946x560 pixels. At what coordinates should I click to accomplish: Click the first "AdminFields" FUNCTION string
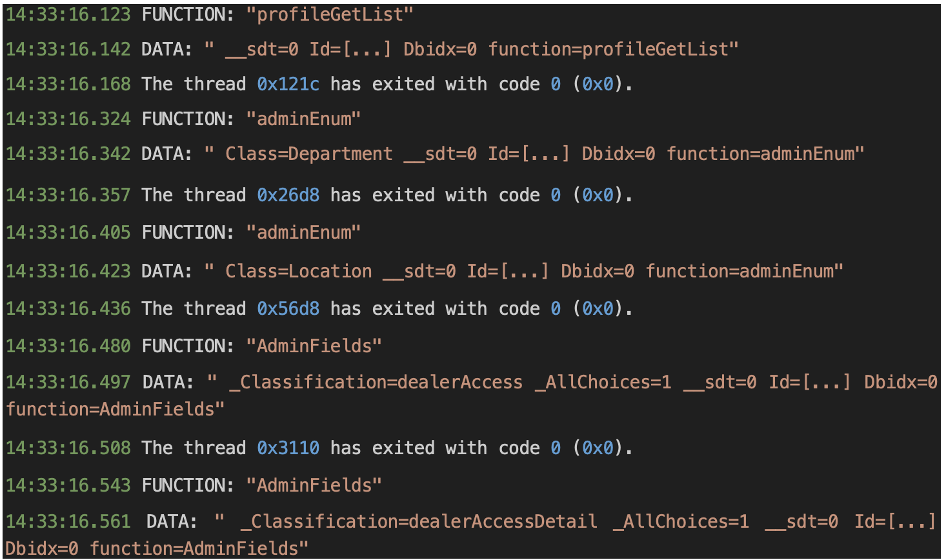coord(314,346)
